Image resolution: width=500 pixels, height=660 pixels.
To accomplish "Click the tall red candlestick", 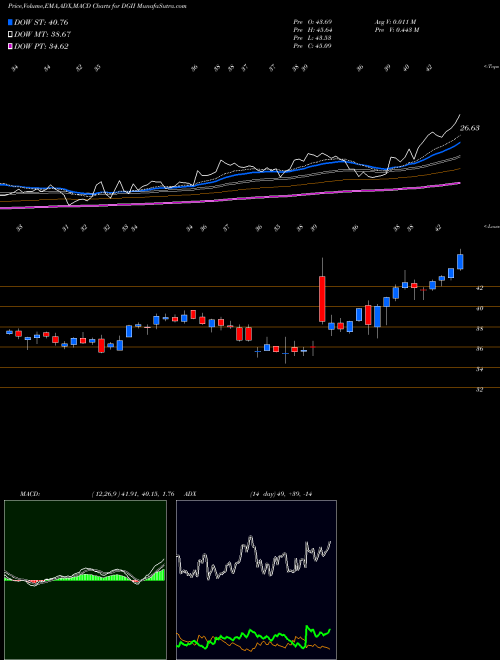I will (322, 299).
